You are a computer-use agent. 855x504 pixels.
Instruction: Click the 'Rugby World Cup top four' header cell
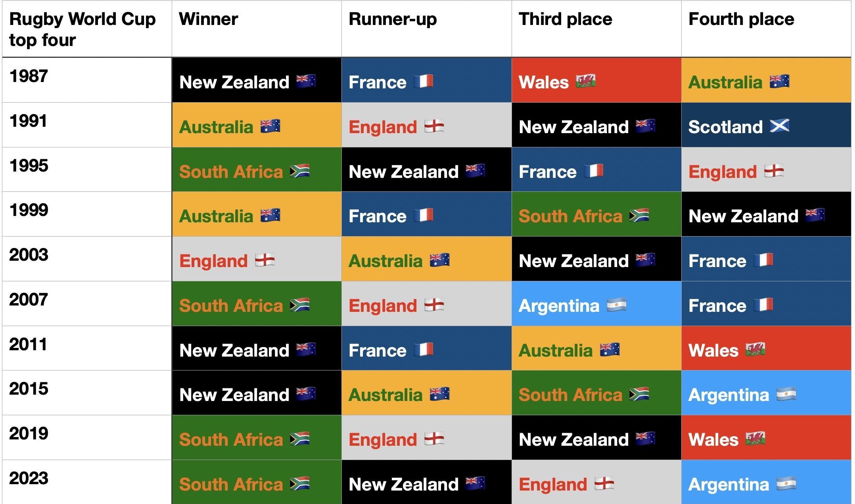point(82,29)
